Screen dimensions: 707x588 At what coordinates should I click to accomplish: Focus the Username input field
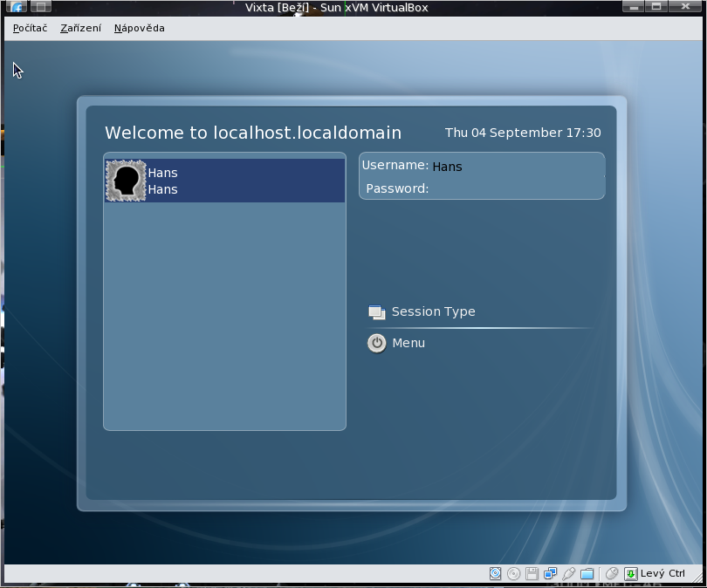(x=517, y=167)
